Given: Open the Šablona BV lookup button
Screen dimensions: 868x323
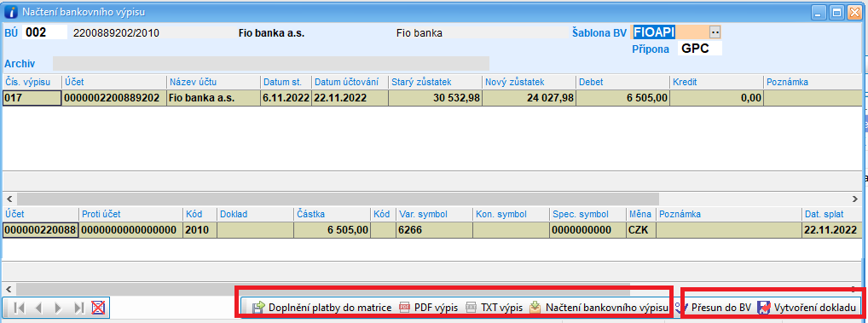Looking at the screenshot, I should pyautogui.click(x=715, y=32).
